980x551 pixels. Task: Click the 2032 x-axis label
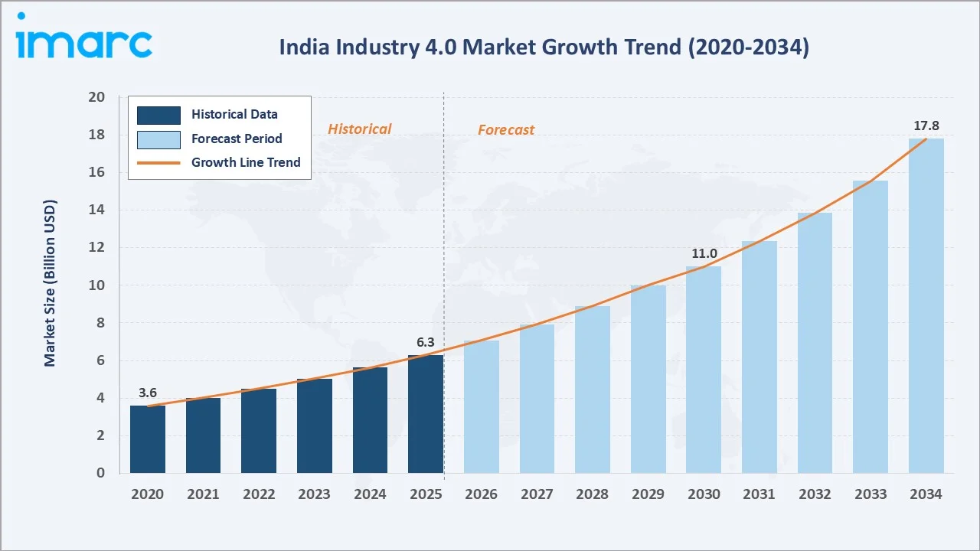(815, 494)
